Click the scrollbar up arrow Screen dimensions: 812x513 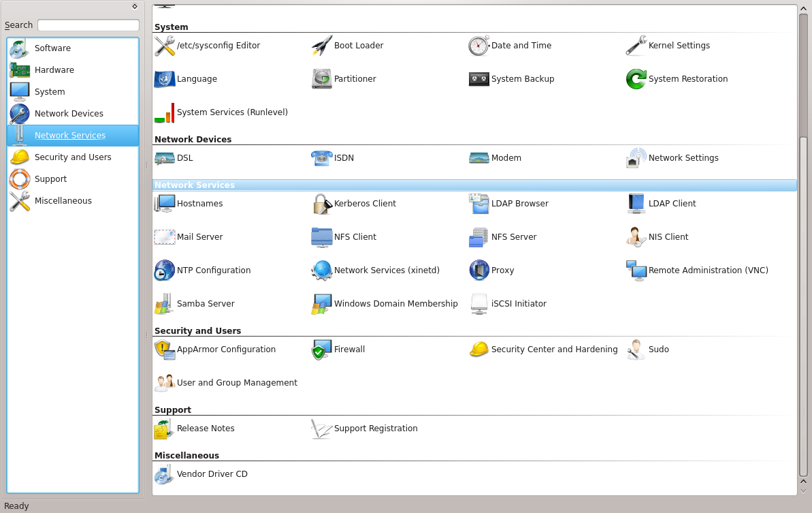[x=803, y=9]
